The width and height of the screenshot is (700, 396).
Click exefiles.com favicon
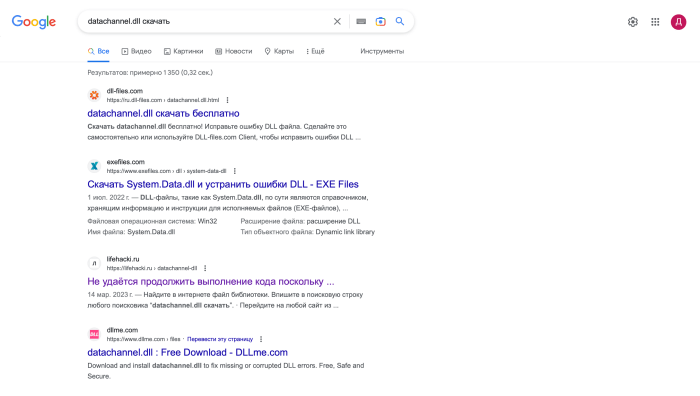click(x=94, y=166)
